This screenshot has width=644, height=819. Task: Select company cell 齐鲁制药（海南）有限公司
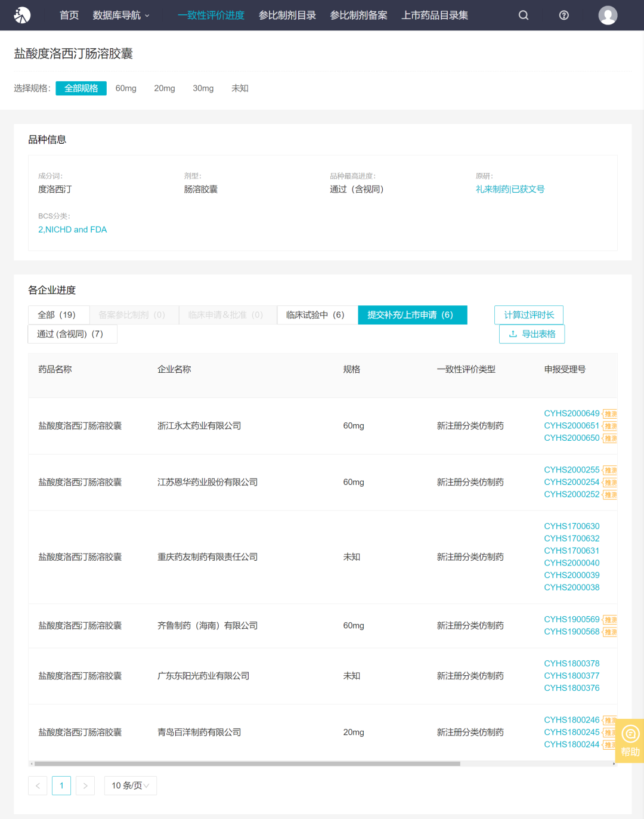click(x=208, y=626)
